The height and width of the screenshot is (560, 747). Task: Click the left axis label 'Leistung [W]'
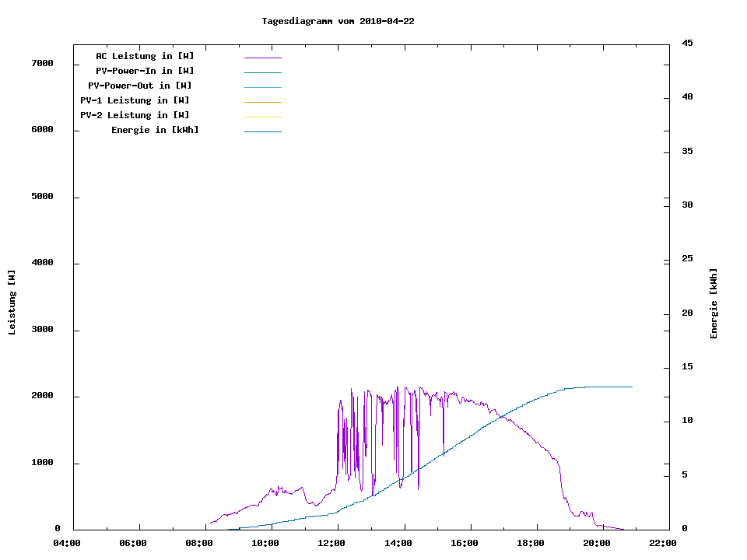click(x=12, y=302)
